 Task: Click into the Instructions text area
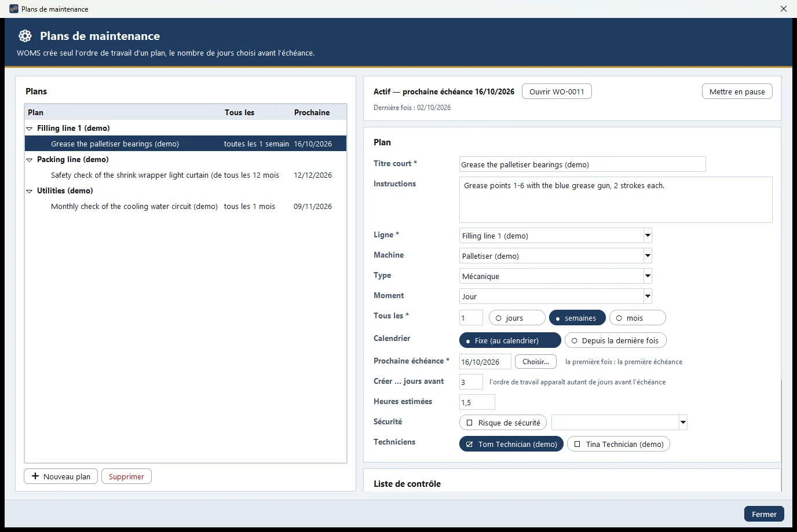616,200
